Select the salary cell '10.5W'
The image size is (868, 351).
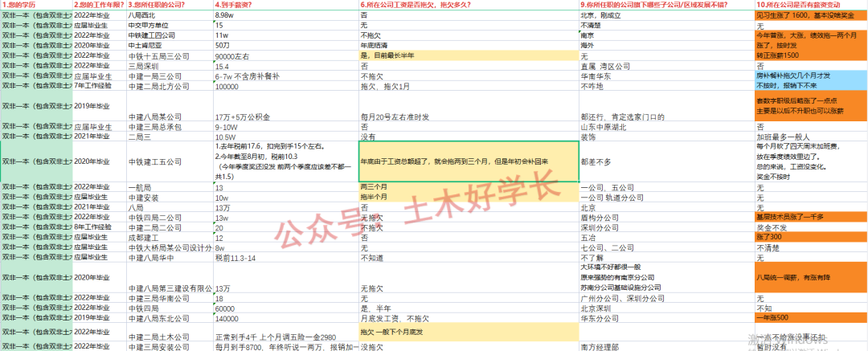(x=285, y=137)
